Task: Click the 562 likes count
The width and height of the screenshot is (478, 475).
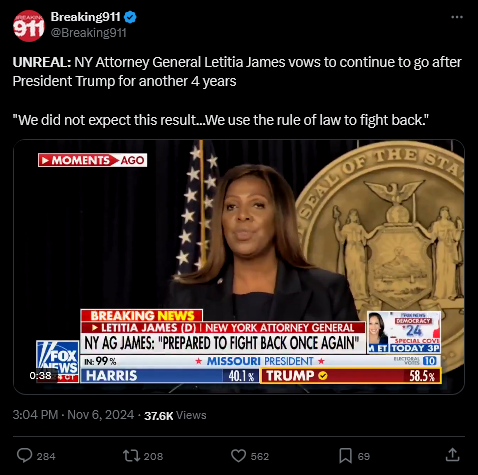Action: pyautogui.click(x=260, y=456)
